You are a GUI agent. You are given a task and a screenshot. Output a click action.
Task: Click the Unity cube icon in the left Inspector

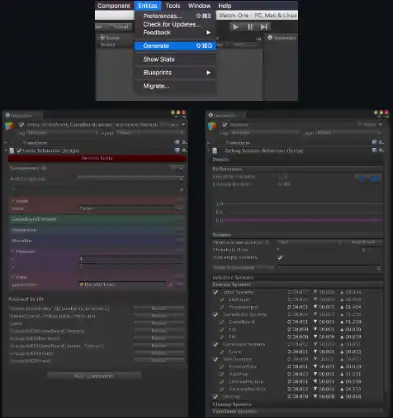9,126
